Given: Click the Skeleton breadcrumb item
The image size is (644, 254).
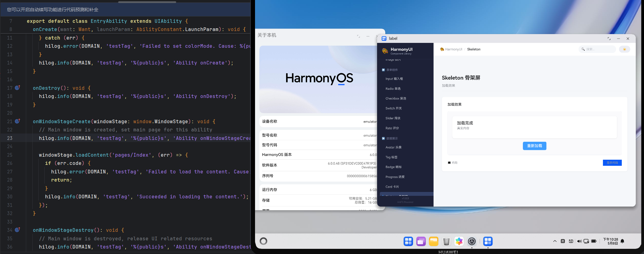Looking at the screenshot, I should pos(474,49).
